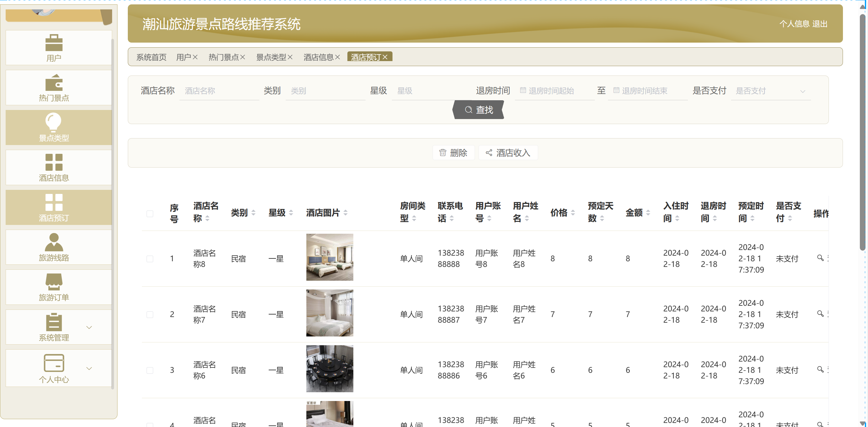The width and height of the screenshot is (868, 427).
Task: Click the 类别 filter input field
Action: click(x=325, y=91)
